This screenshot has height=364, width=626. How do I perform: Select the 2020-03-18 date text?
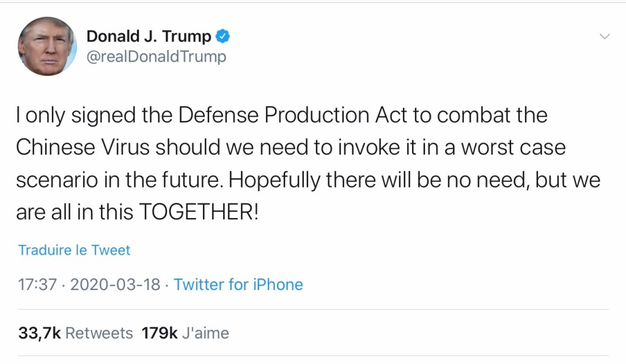tap(116, 285)
